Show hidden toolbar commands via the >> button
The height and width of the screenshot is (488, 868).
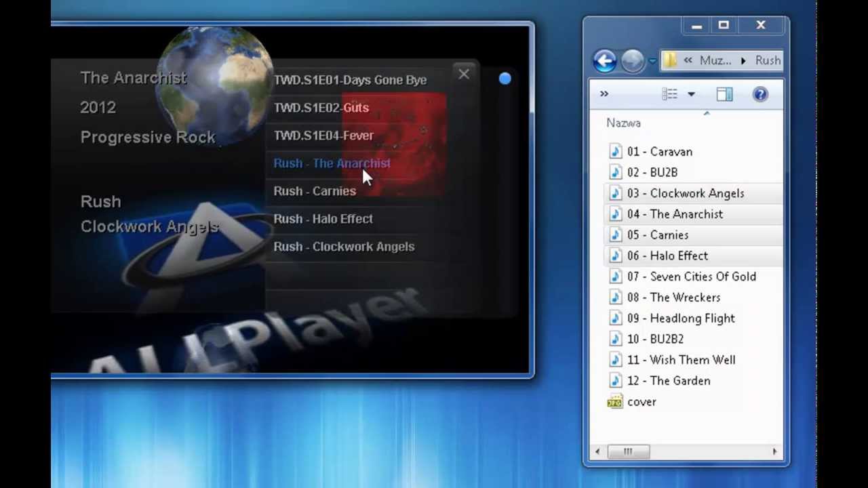click(x=604, y=94)
